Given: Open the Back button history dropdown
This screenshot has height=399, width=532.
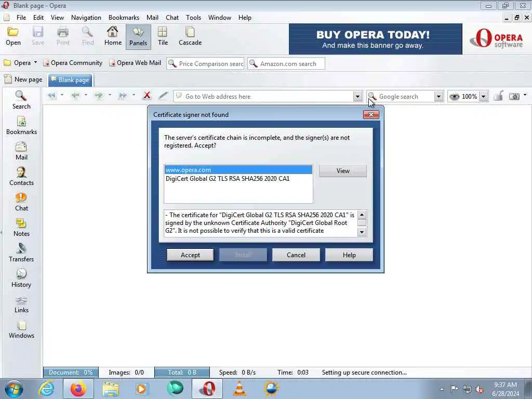Looking at the screenshot, I should pos(86,96).
